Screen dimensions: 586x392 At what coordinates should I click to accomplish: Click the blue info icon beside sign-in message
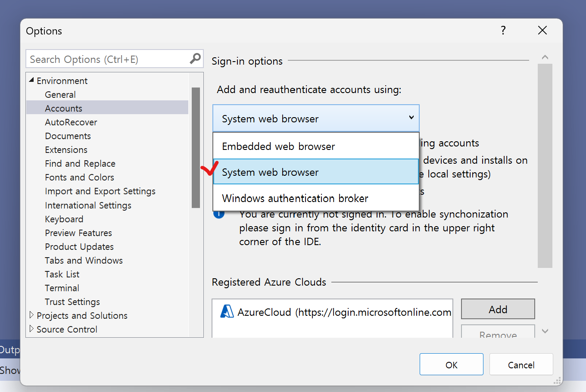tap(219, 214)
